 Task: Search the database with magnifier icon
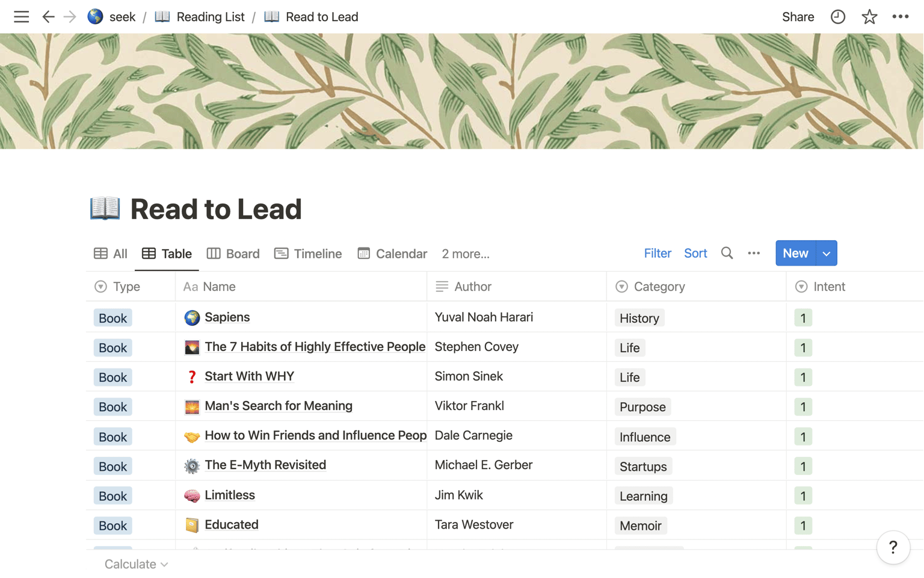[x=727, y=253]
